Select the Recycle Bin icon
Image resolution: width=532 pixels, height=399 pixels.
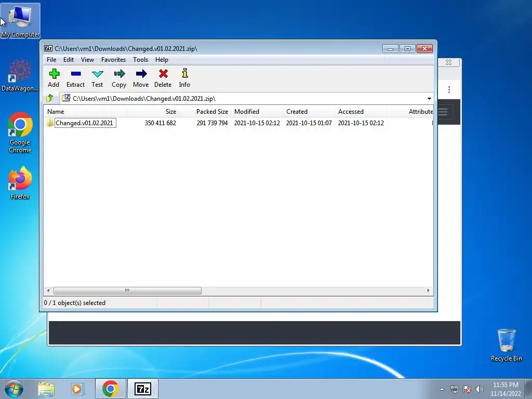pyautogui.click(x=506, y=345)
